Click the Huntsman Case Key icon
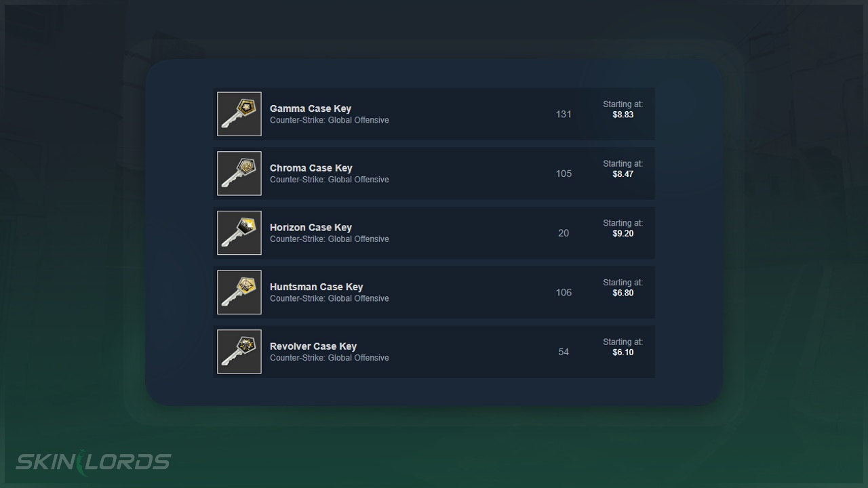 239,292
